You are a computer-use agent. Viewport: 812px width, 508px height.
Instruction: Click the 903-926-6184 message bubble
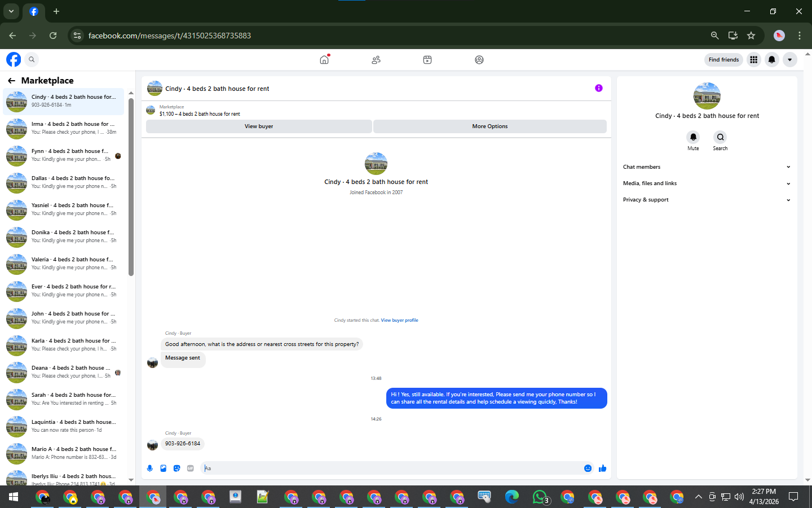pyautogui.click(x=183, y=444)
